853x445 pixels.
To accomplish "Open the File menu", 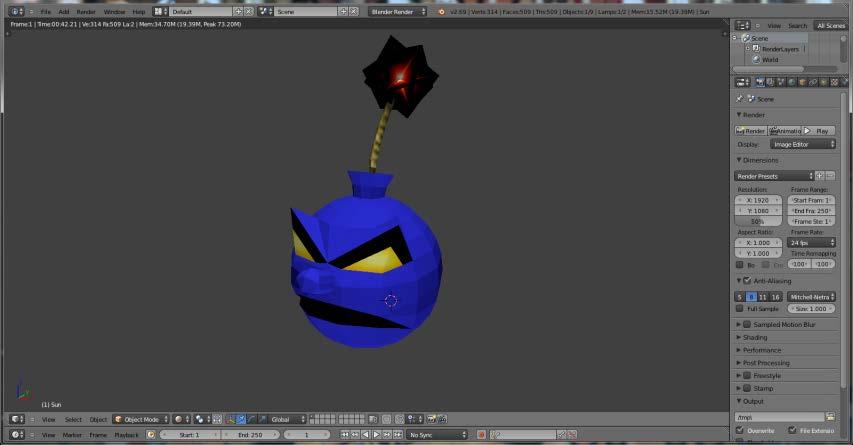I will [46, 11].
